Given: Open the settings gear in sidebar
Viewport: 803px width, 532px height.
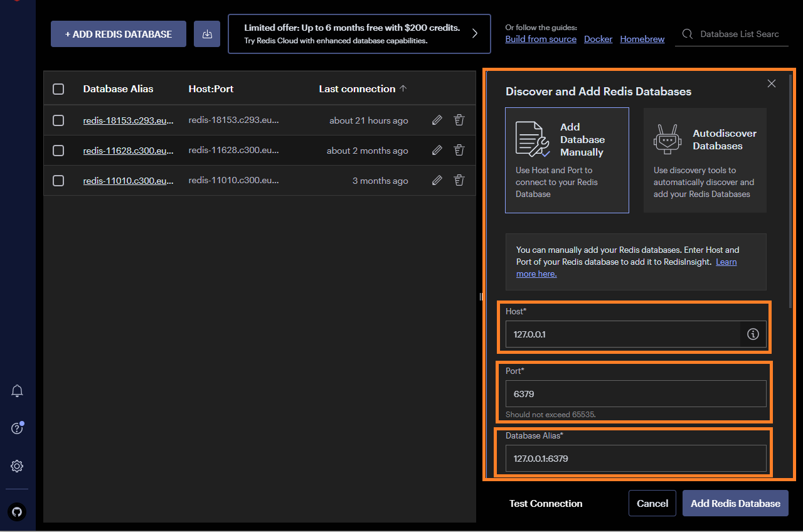Looking at the screenshot, I should pyautogui.click(x=18, y=466).
